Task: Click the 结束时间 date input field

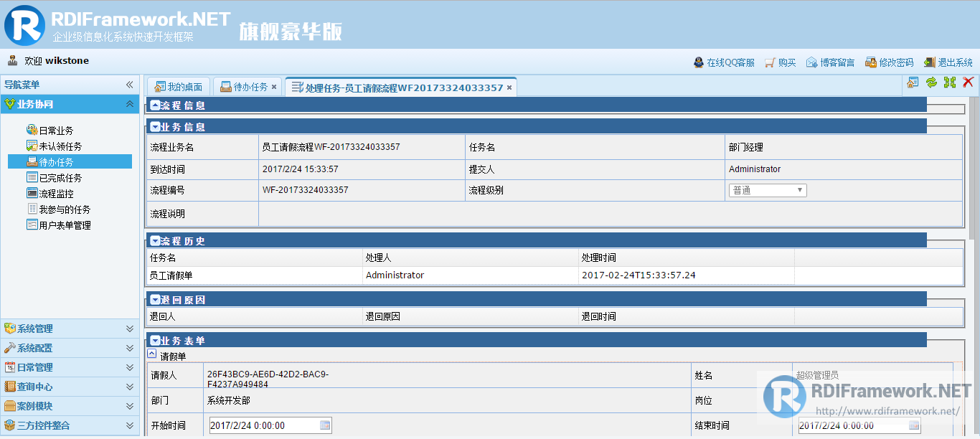Action: point(853,425)
